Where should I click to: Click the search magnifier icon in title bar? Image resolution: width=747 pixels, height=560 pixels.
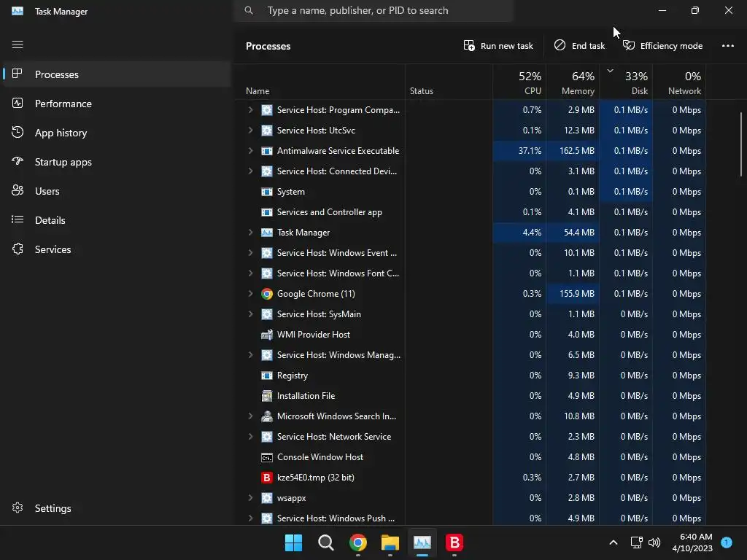(x=249, y=10)
